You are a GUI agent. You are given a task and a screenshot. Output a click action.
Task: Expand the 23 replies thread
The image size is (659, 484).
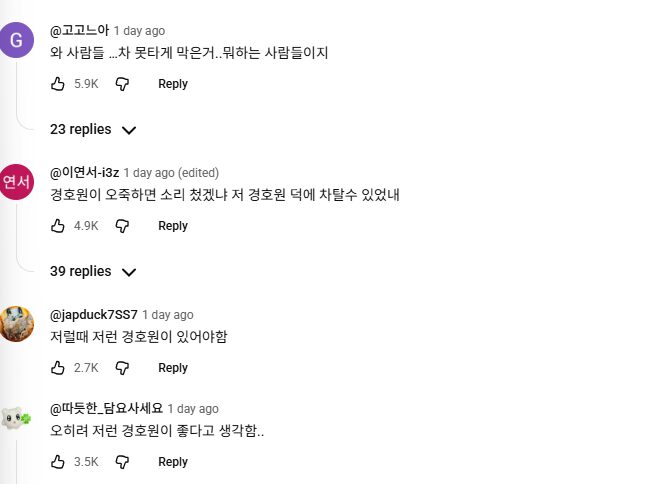pyautogui.click(x=93, y=129)
